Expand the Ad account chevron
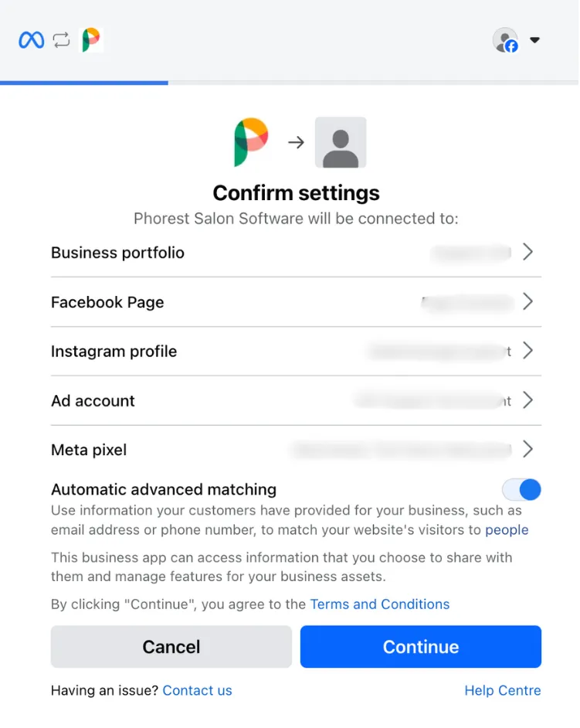This screenshot has width=580, height=728. click(527, 400)
